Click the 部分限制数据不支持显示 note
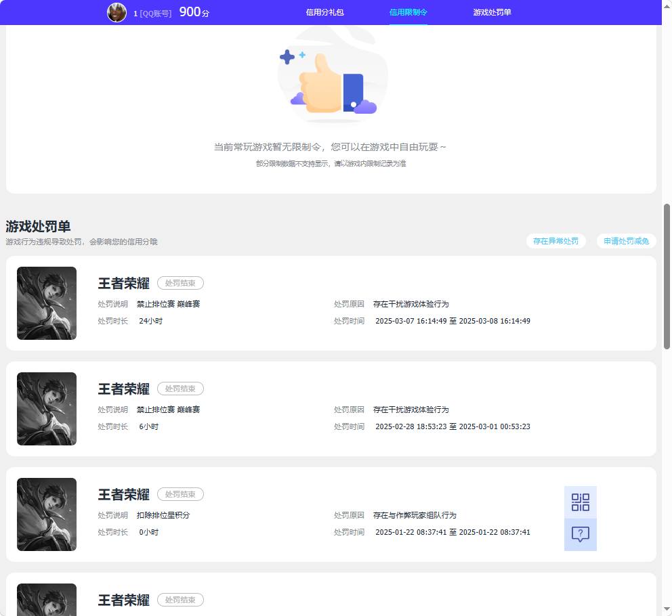Screen dimensions: 672x616 (x=331, y=164)
